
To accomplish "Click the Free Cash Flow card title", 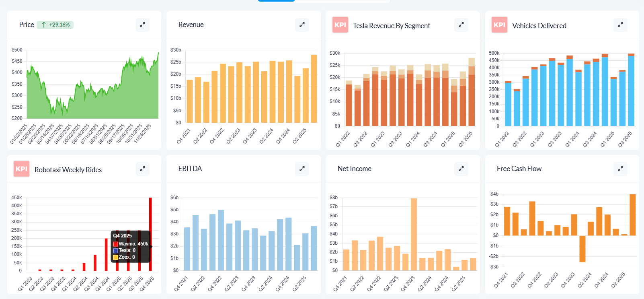I will coord(519,169).
